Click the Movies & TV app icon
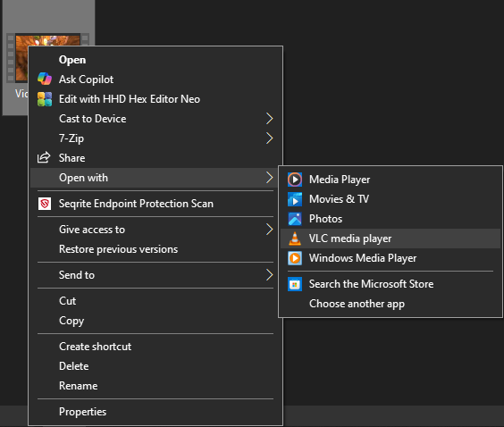 295,199
